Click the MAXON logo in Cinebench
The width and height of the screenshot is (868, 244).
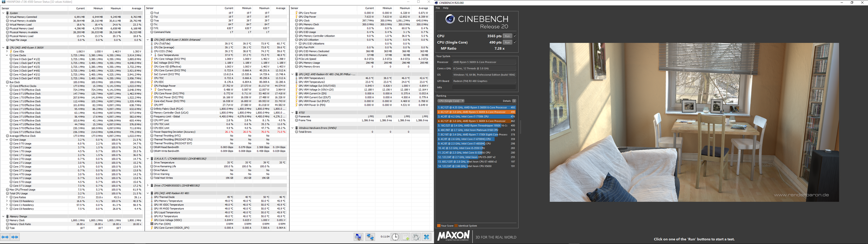coord(453,236)
